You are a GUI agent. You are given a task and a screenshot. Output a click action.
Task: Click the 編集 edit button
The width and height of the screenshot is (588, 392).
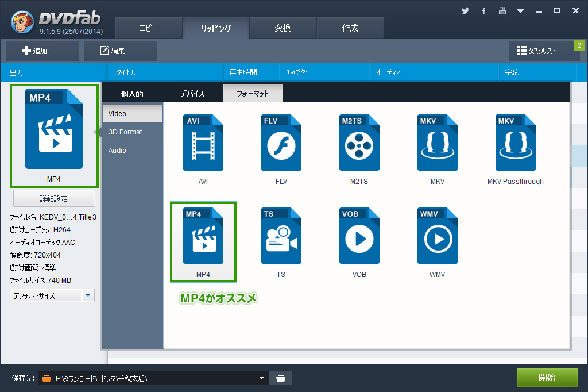(121, 51)
